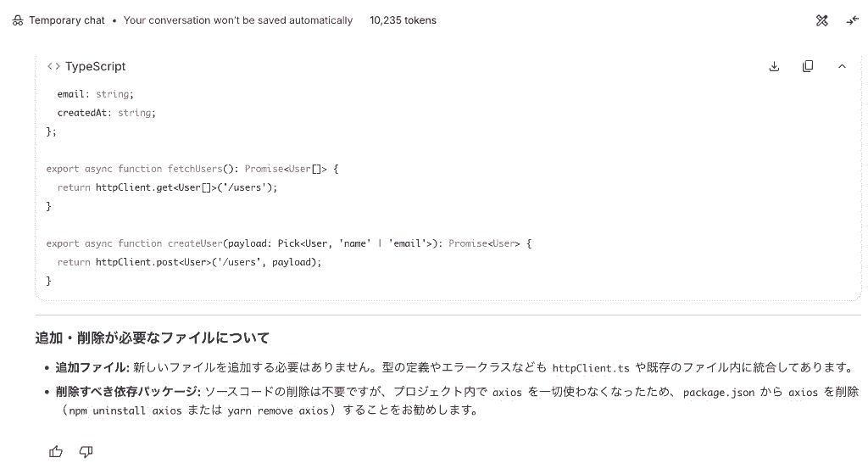Click the conversation not saved notice text
This screenshot has height=469, width=868.
click(x=238, y=20)
